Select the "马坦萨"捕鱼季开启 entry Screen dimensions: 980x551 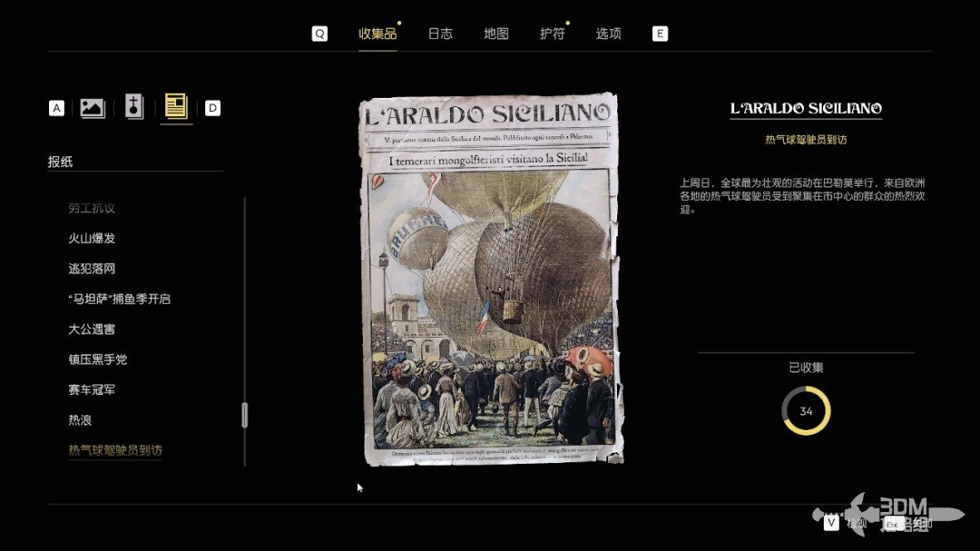120,299
